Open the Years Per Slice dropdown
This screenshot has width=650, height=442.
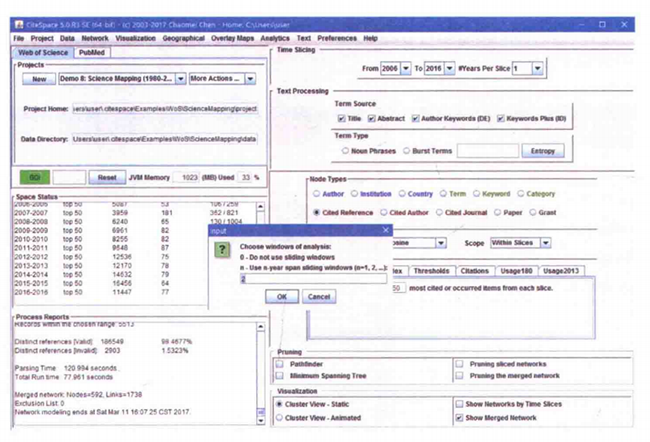pyautogui.click(x=538, y=69)
